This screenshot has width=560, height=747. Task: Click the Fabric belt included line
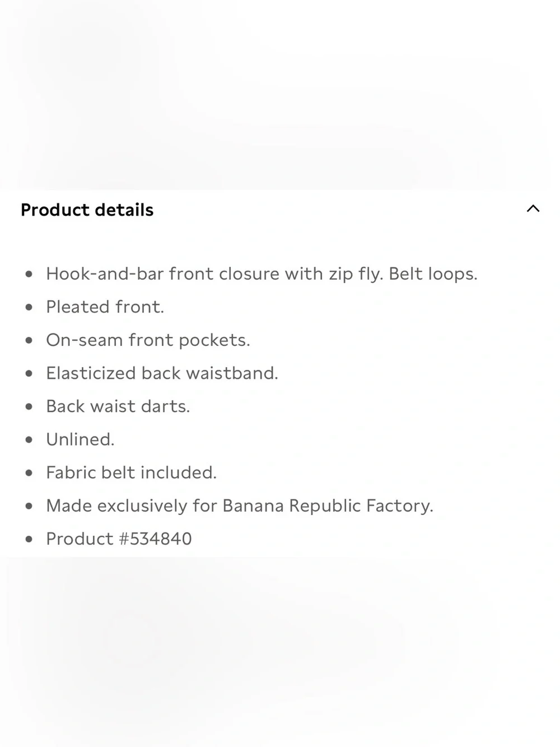point(131,472)
